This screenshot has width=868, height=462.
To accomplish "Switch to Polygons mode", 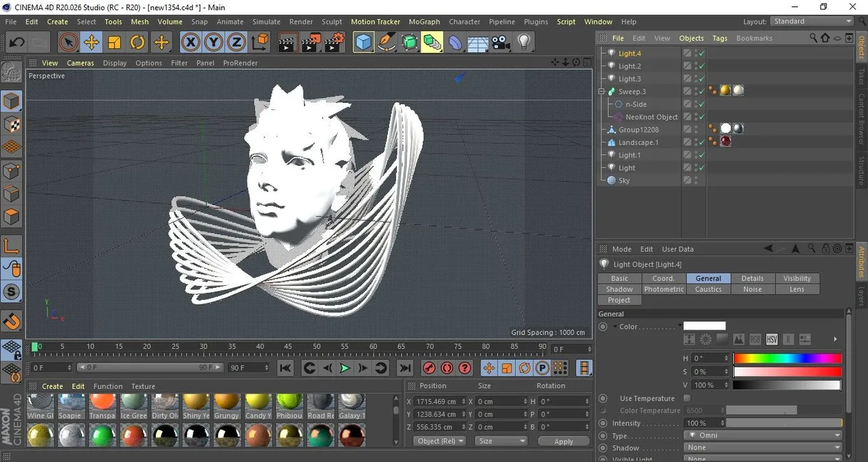I will point(12,217).
